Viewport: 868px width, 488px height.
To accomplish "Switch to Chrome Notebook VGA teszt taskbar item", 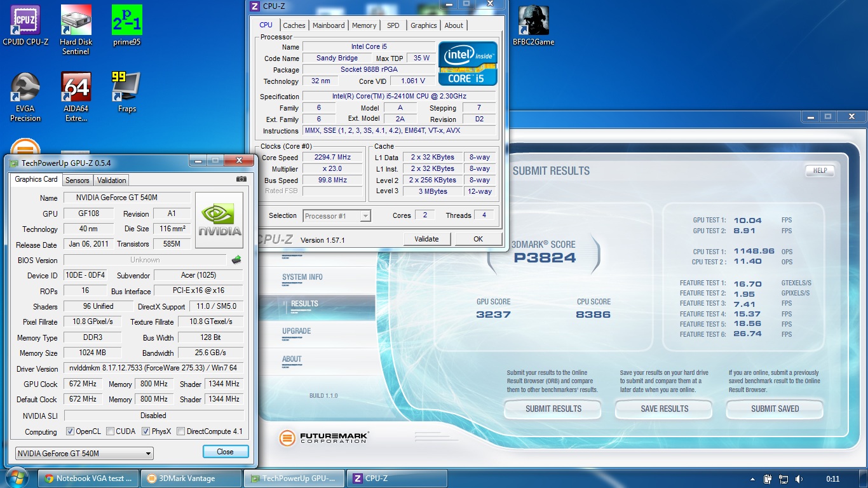I will [89, 478].
